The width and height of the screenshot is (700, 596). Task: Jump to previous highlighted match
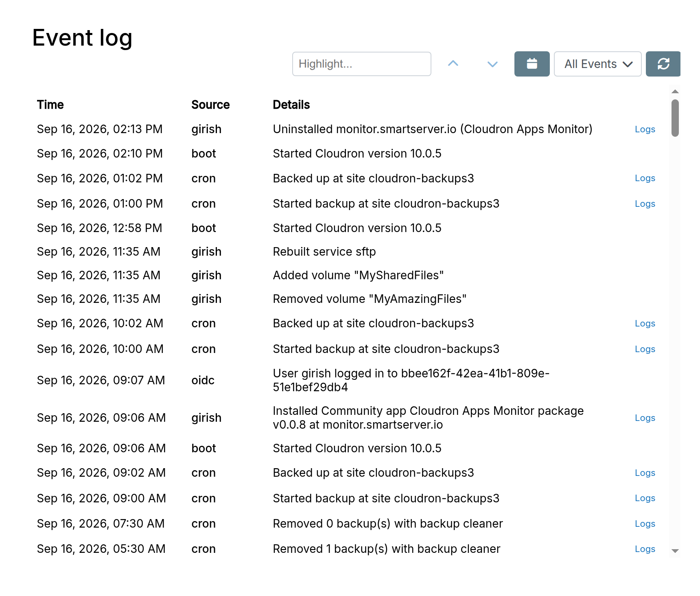(x=453, y=64)
